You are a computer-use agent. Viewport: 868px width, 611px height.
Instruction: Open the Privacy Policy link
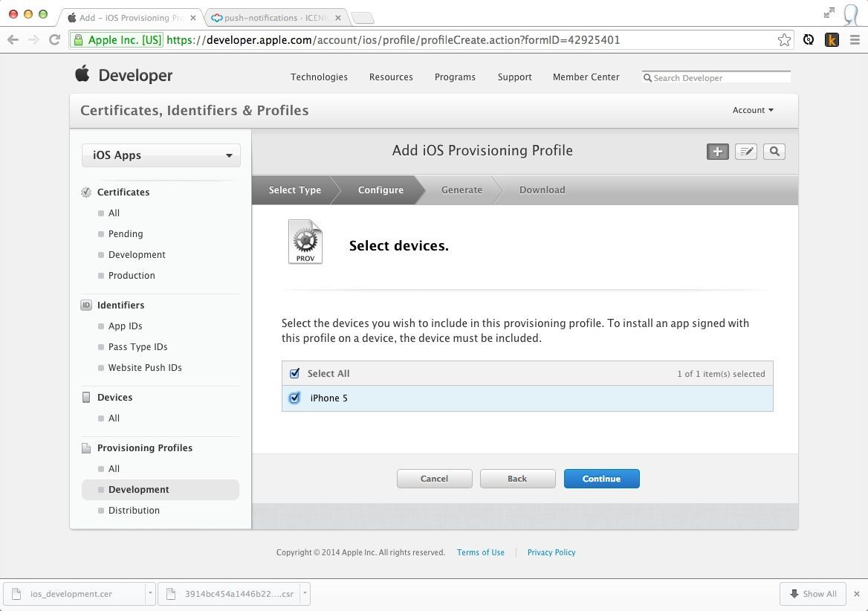pos(551,552)
